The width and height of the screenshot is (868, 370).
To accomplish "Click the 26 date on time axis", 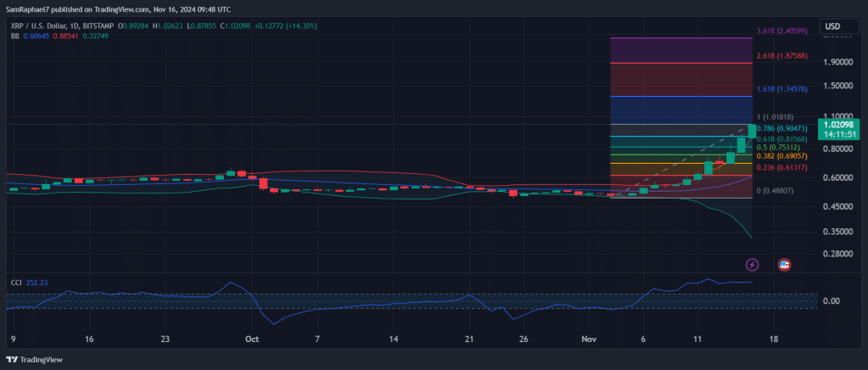I will click(524, 339).
